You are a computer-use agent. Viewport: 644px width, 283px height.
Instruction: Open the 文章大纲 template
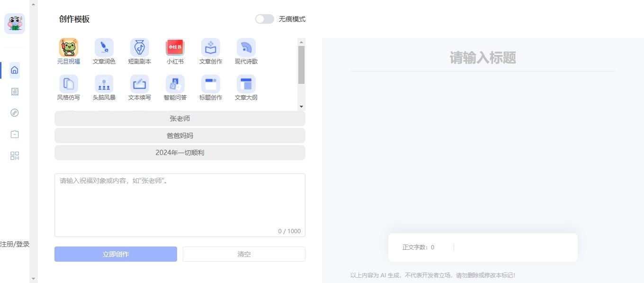[246, 84]
